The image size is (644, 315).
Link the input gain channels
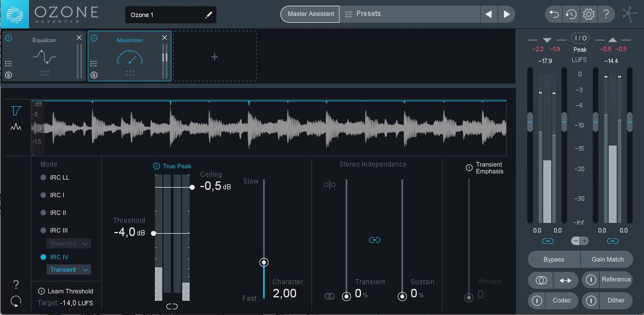547,241
